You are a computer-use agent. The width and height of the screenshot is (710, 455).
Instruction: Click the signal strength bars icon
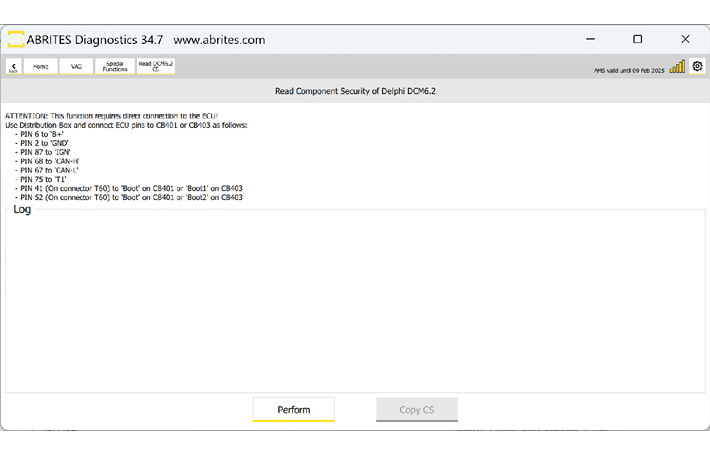pos(677,67)
